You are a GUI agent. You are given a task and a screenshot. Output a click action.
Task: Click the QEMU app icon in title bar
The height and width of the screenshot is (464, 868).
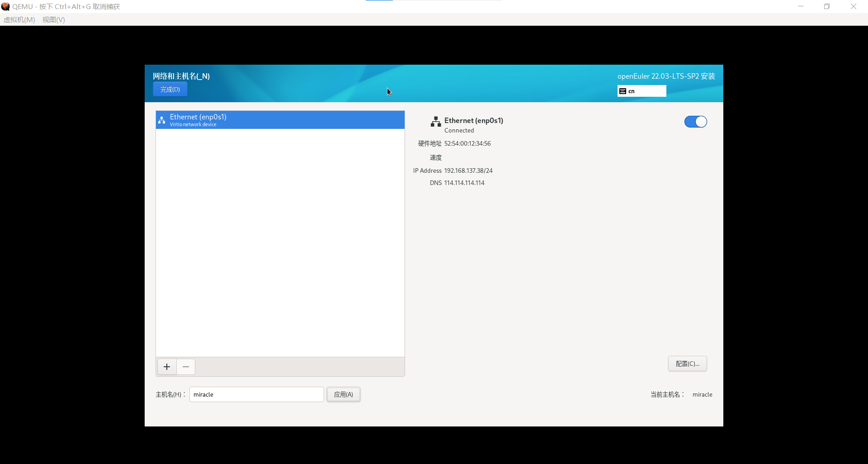(x=5, y=6)
